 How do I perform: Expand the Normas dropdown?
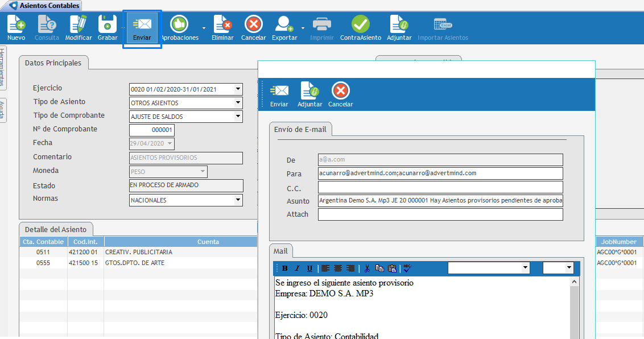(x=238, y=200)
